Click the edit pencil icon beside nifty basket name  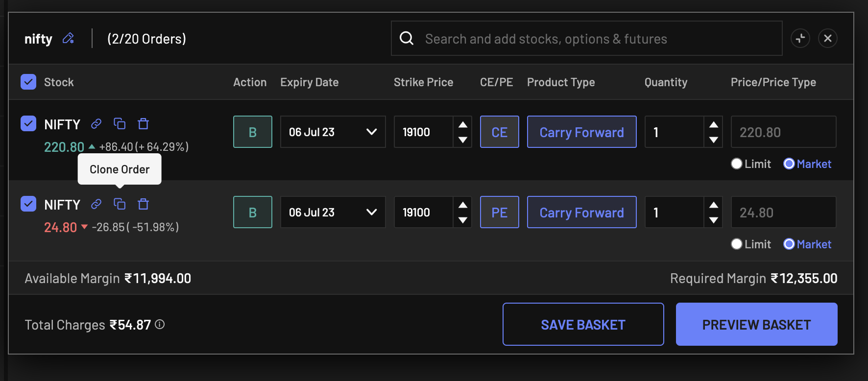tap(68, 38)
